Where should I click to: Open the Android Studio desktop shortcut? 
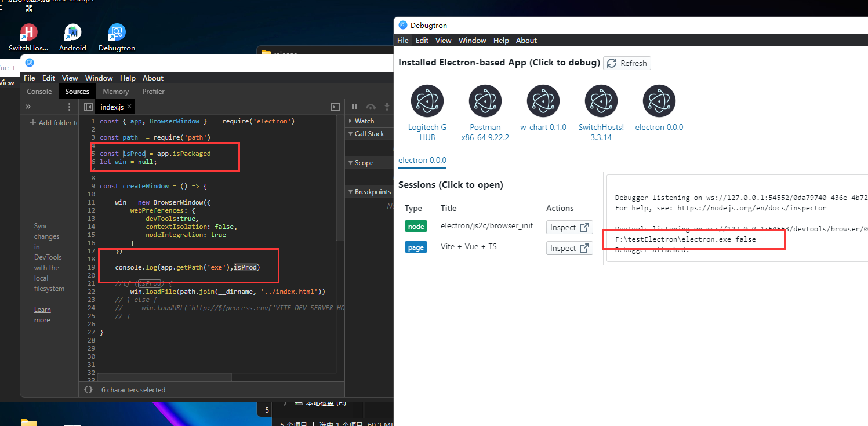[x=72, y=38]
